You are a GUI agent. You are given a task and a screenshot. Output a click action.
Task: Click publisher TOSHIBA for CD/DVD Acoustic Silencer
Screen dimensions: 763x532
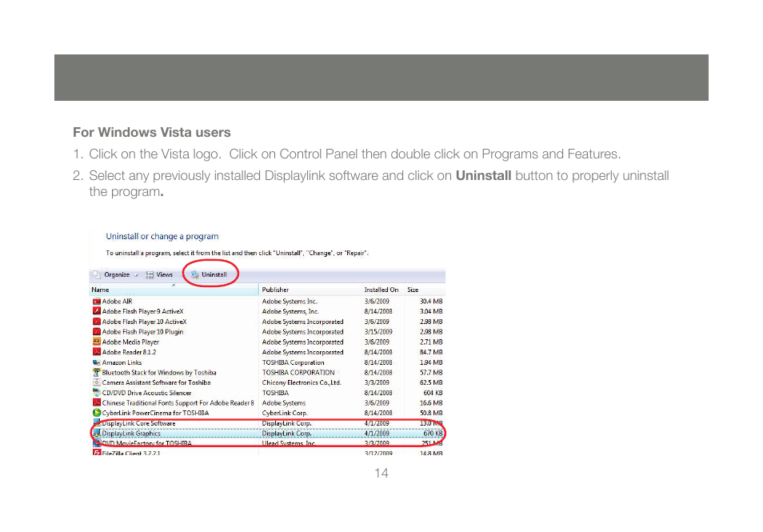point(275,393)
